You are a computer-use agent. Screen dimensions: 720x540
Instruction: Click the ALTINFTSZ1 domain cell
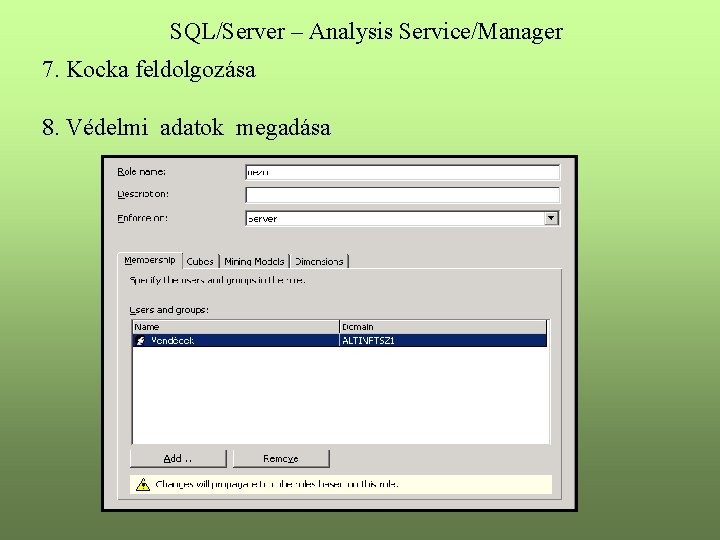tap(443, 340)
